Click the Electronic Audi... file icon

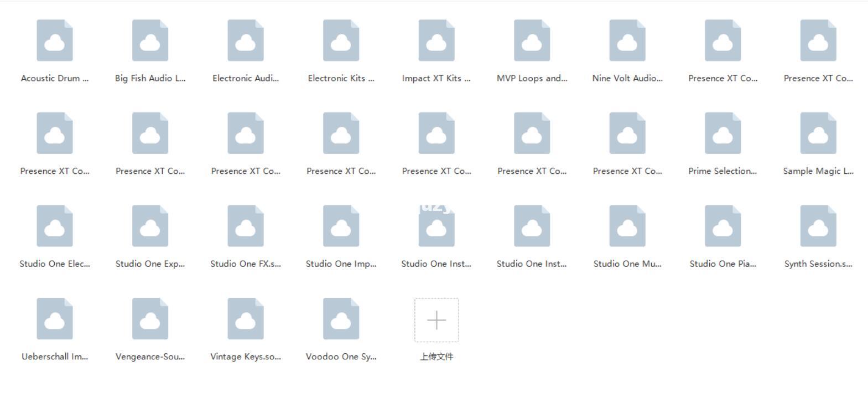click(246, 40)
